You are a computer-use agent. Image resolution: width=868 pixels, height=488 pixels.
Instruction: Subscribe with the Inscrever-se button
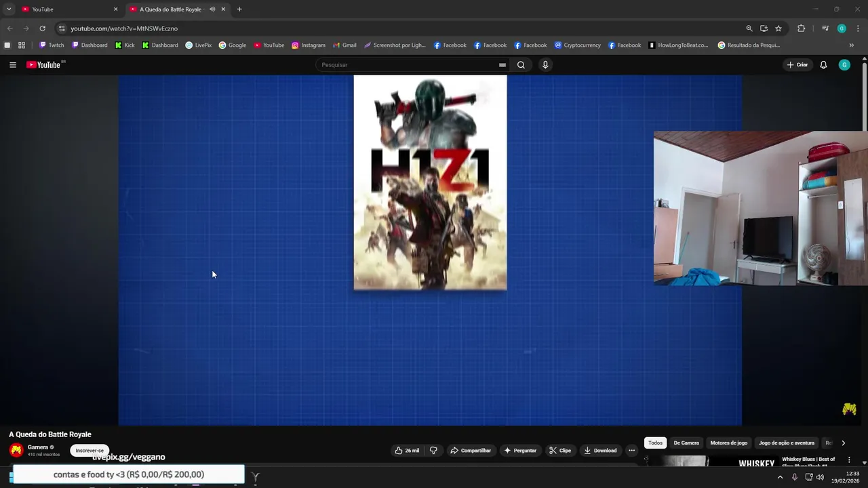(x=90, y=451)
